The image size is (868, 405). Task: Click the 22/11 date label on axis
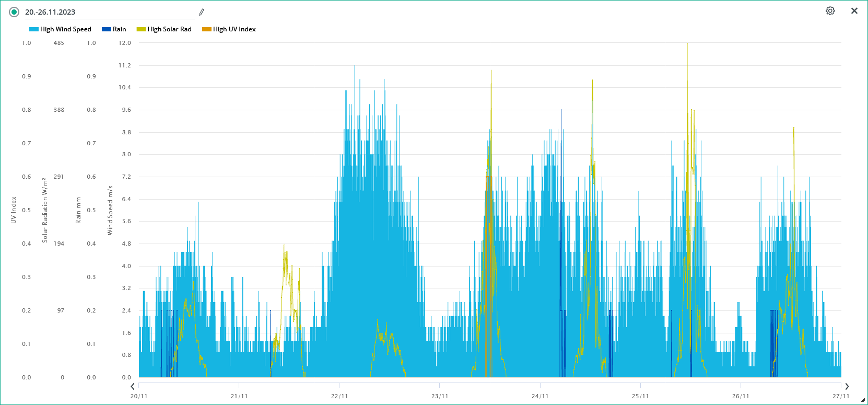pyautogui.click(x=339, y=396)
